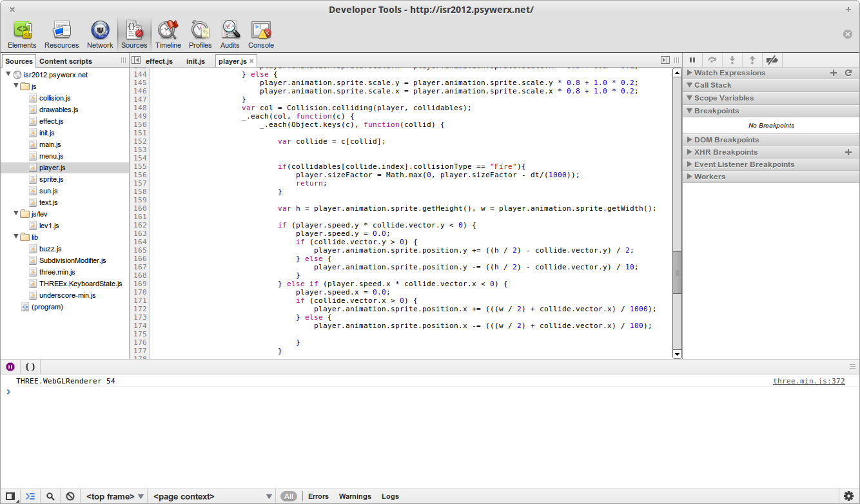Pretty print the source code
860x504 pixels.
click(x=30, y=366)
